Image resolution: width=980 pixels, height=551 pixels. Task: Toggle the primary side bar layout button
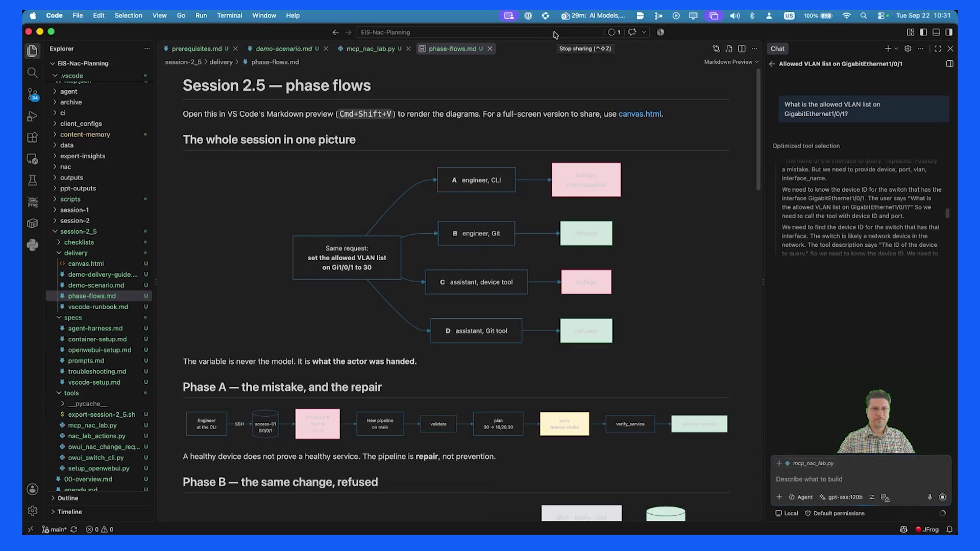[x=923, y=32]
